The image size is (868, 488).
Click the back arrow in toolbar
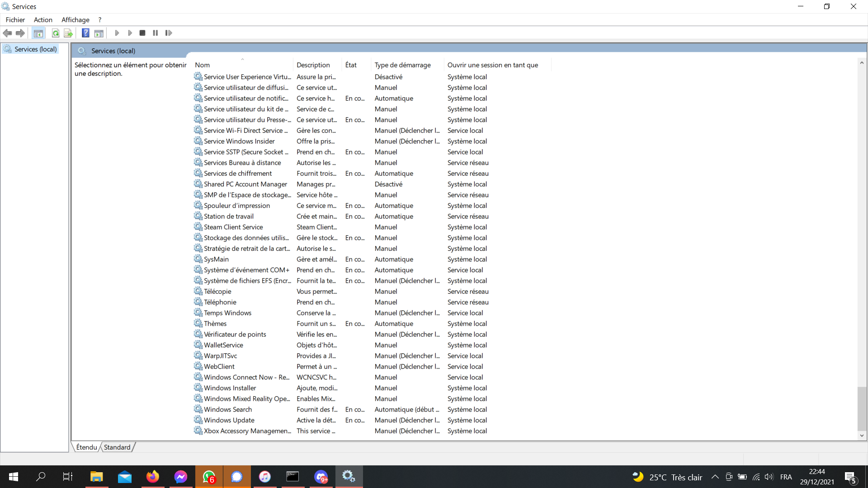click(x=8, y=33)
